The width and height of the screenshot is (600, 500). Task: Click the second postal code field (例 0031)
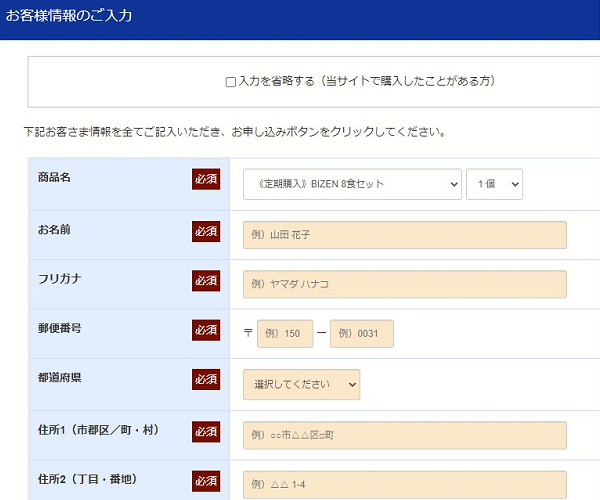coord(362,334)
